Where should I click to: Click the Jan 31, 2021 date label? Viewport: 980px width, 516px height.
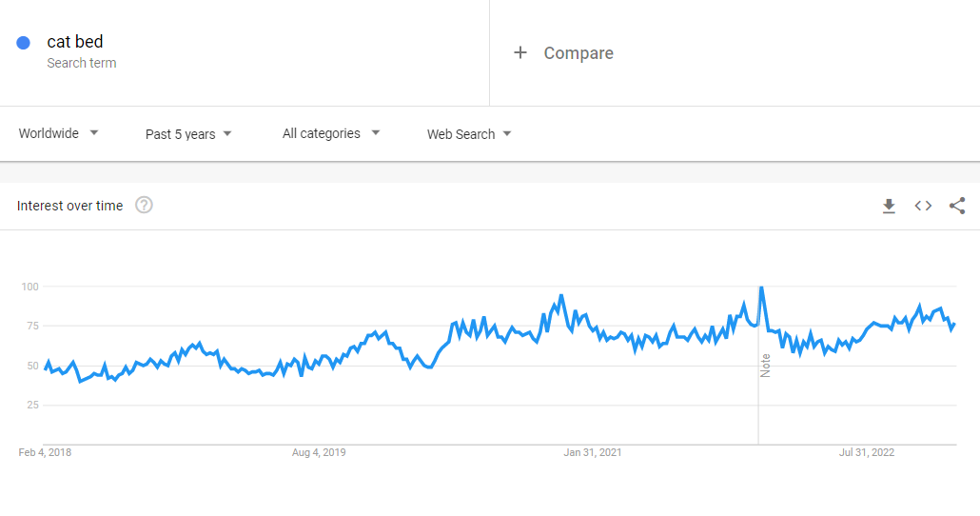click(x=593, y=452)
